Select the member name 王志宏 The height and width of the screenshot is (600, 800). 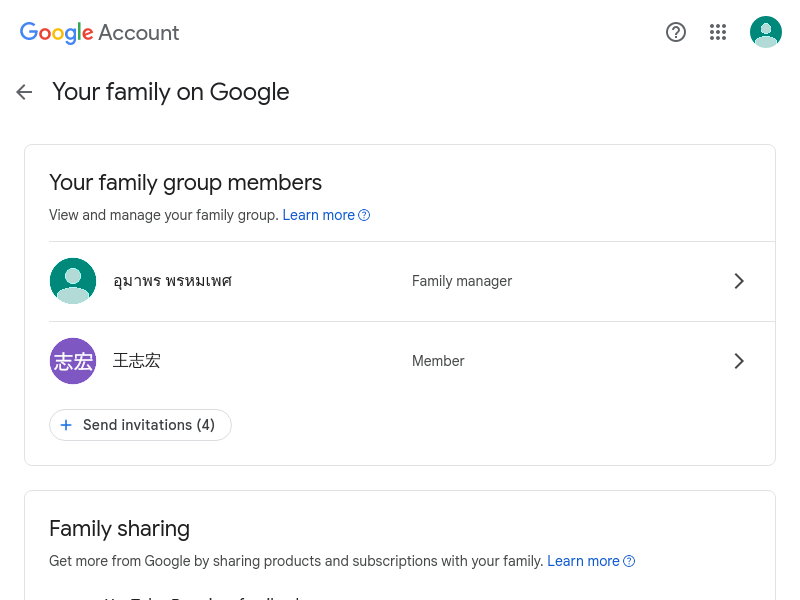[x=136, y=361]
